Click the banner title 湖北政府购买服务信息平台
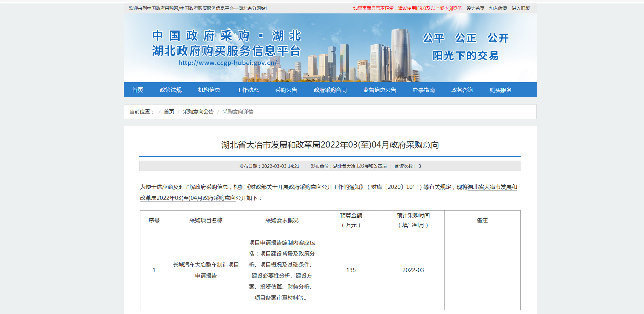644x314 pixels. (227, 51)
